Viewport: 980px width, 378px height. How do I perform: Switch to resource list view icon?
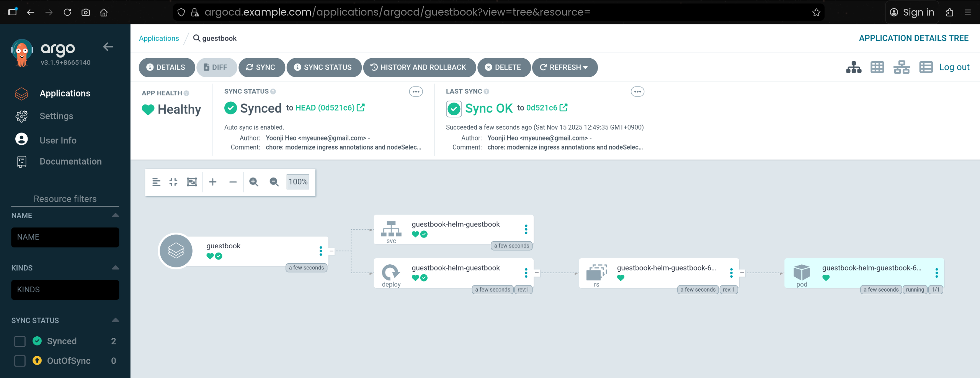(926, 67)
